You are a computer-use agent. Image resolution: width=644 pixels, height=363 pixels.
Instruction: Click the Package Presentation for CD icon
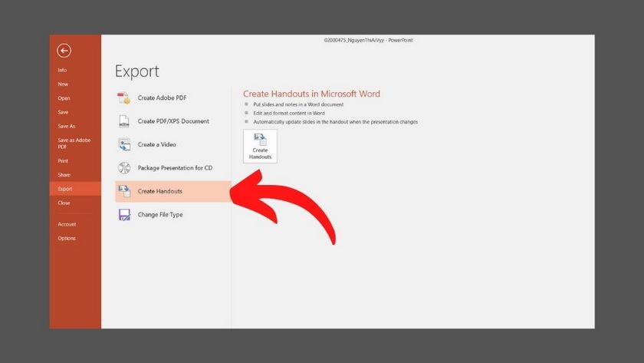[124, 168]
